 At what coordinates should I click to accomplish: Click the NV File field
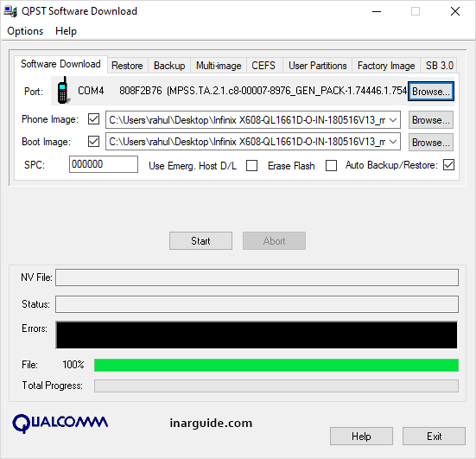click(257, 277)
